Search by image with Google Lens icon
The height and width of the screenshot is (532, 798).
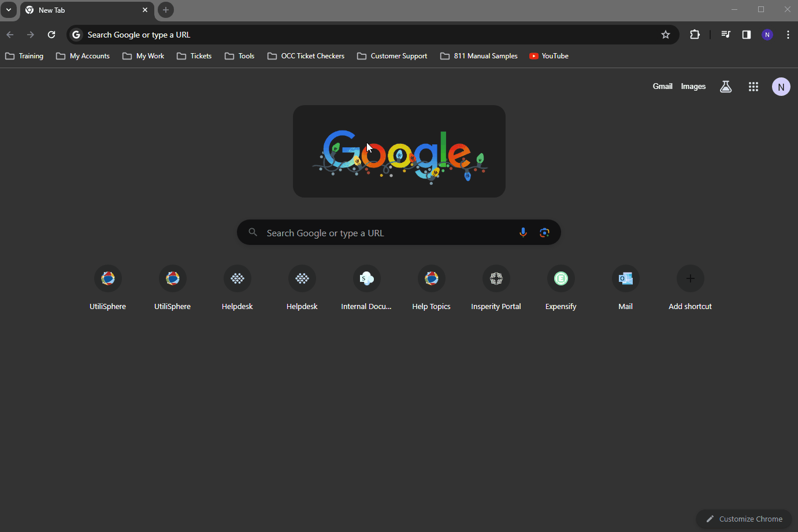click(x=544, y=232)
